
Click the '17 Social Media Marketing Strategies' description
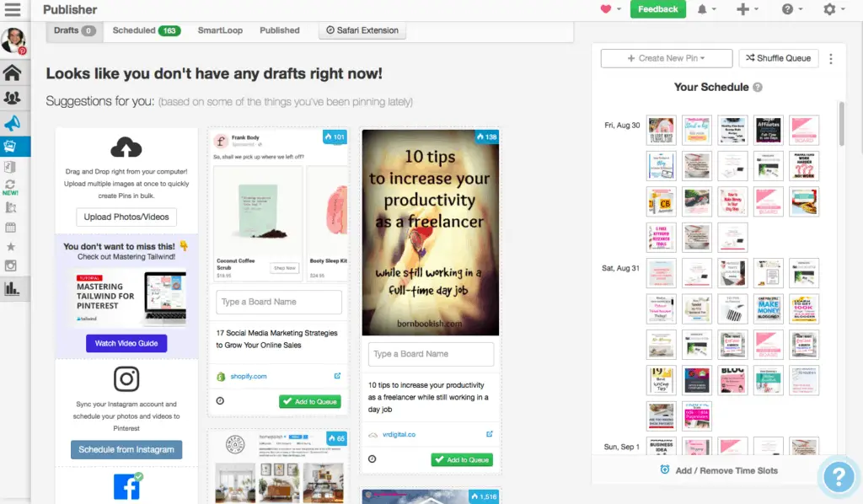(276, 339)
